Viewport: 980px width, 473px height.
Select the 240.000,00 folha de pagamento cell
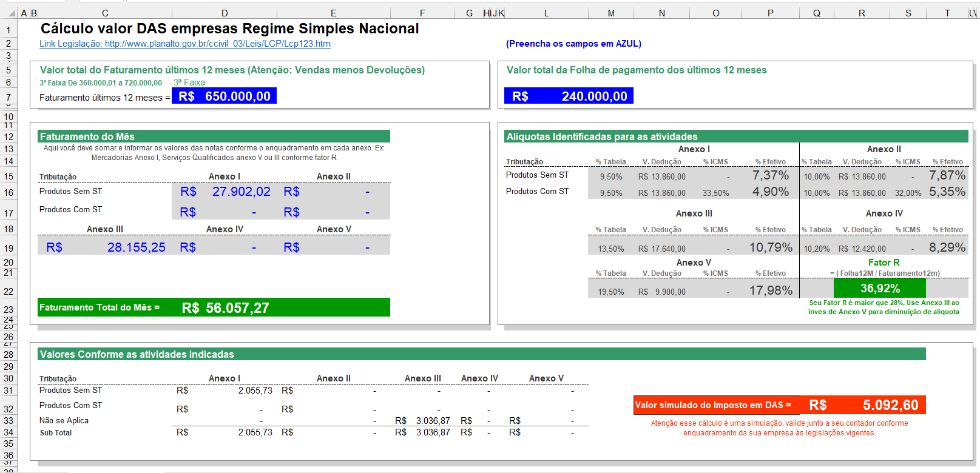tap(569, 96)
